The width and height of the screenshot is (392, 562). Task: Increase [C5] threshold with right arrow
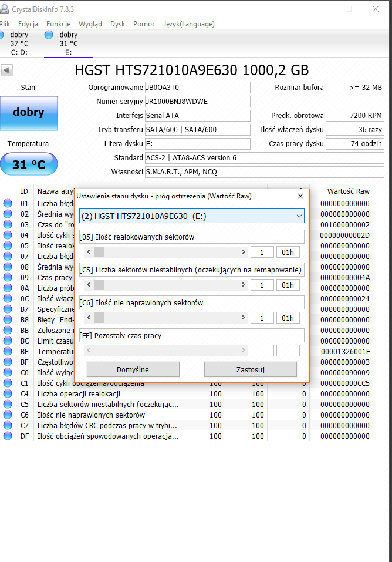coord(244,285)
